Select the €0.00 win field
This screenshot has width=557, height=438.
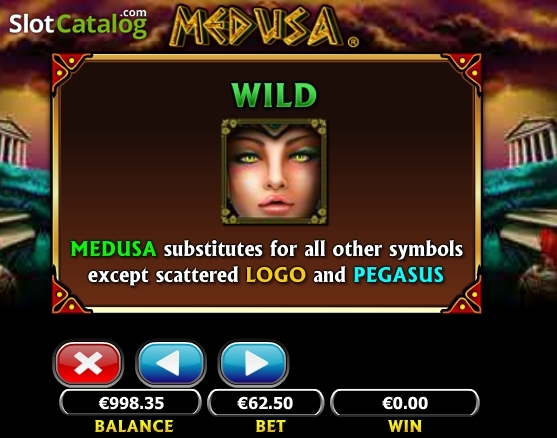405,403
